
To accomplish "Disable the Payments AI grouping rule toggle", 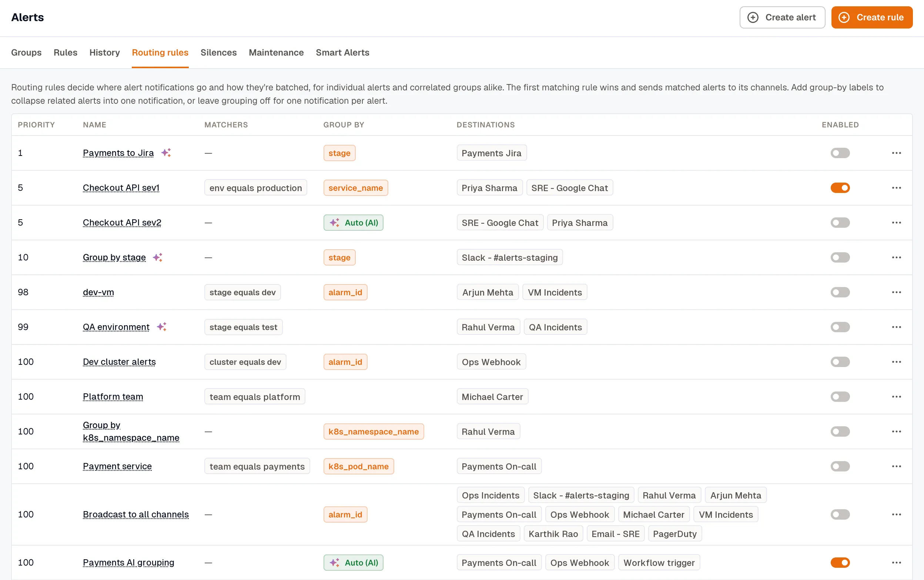I will (x=840, y=563).
